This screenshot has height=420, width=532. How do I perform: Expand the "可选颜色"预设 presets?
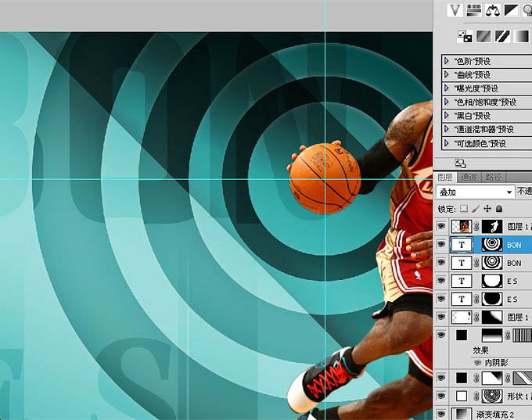[x=447, y=143]
